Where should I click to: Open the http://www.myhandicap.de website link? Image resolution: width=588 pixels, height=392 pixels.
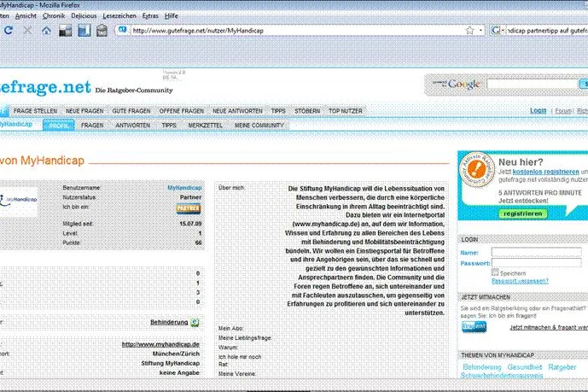pyautogui.click(x=160, y=344)
